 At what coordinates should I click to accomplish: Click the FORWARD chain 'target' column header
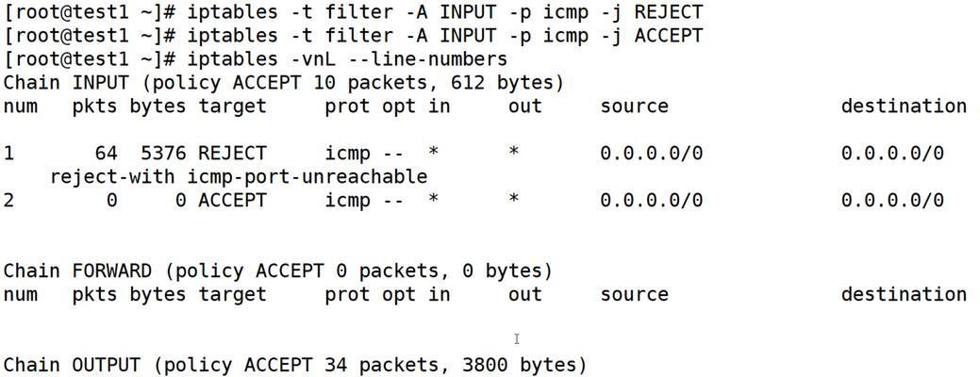point(232,295)
